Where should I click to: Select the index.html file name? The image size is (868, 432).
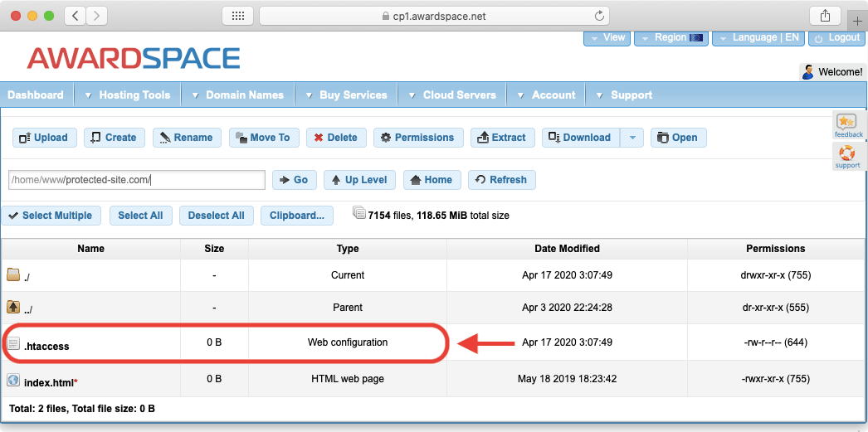pyautogui.click(x=51, y=382)
